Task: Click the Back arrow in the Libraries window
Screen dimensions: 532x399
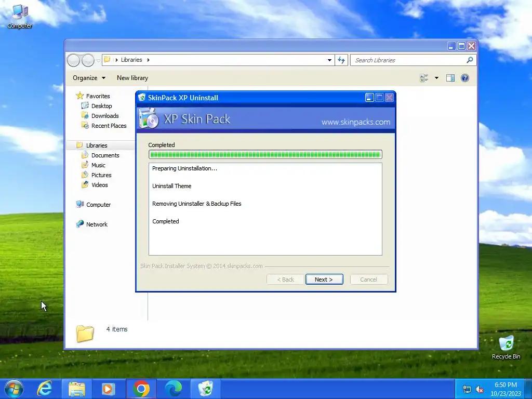Action: point(73,60)
